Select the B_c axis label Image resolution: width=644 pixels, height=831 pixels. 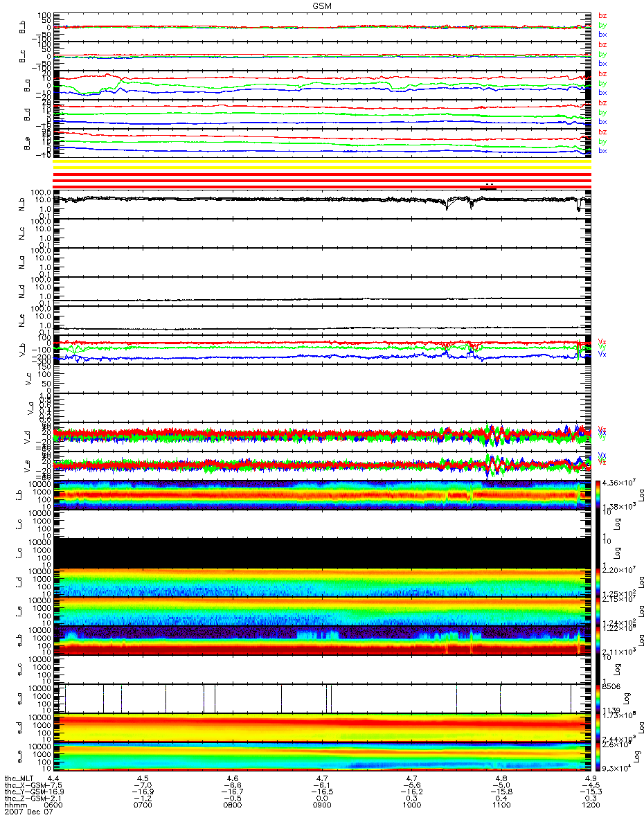point(23,56)
